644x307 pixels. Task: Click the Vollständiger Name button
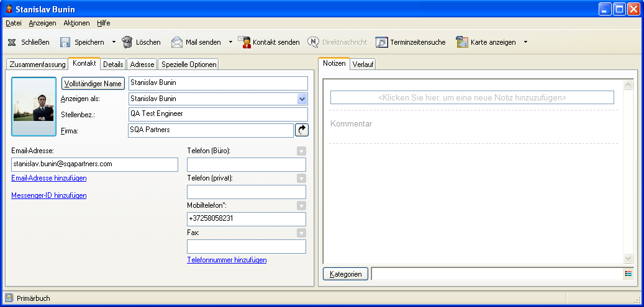[93, 83]
